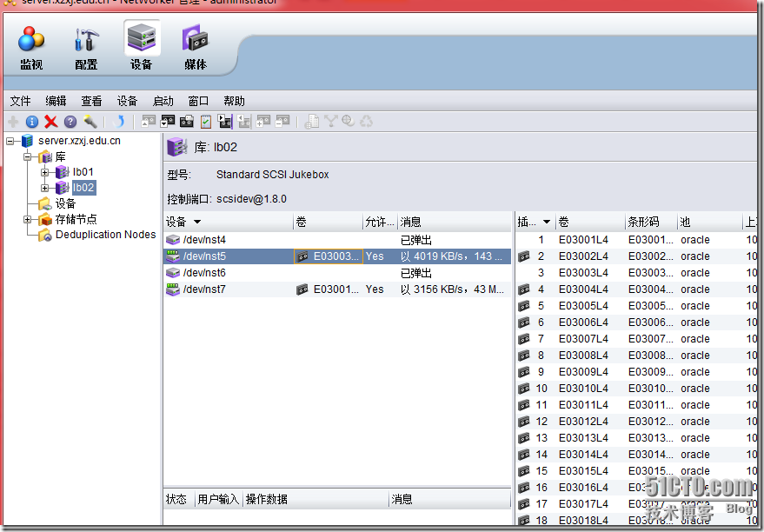Open the 设备 menu in the menu bar
This screenshot has height=532, width=764.
[x=127, y=101]
